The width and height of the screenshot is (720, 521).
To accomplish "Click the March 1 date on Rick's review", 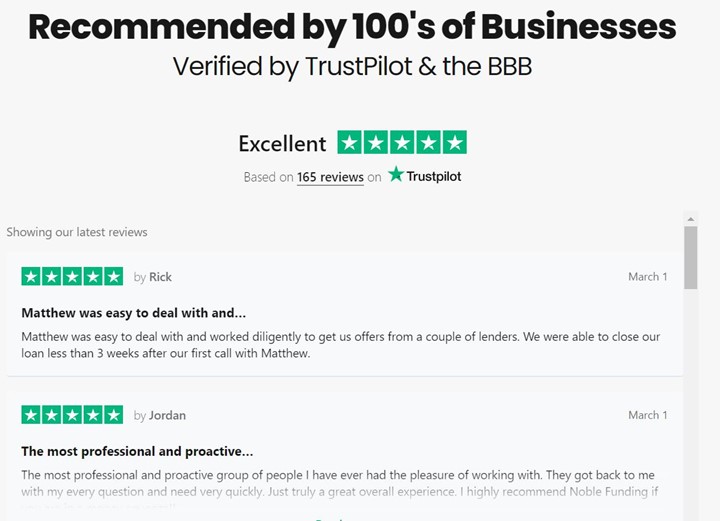I will (x=647, y=277).
